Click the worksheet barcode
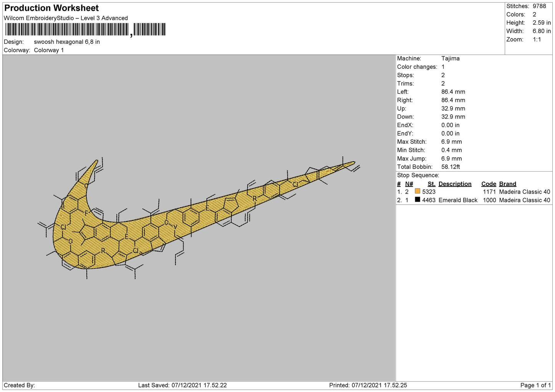Screen dimensions: 555x392 tap(85, 30)
